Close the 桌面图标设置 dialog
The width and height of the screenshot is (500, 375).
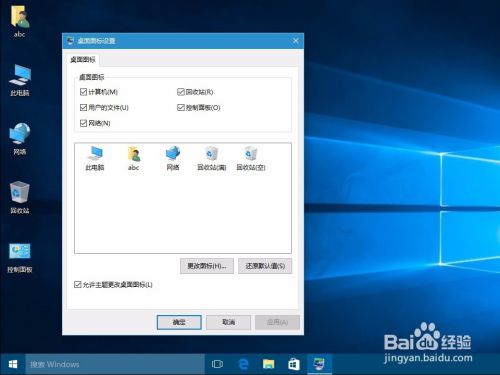(x=295, y=41)
